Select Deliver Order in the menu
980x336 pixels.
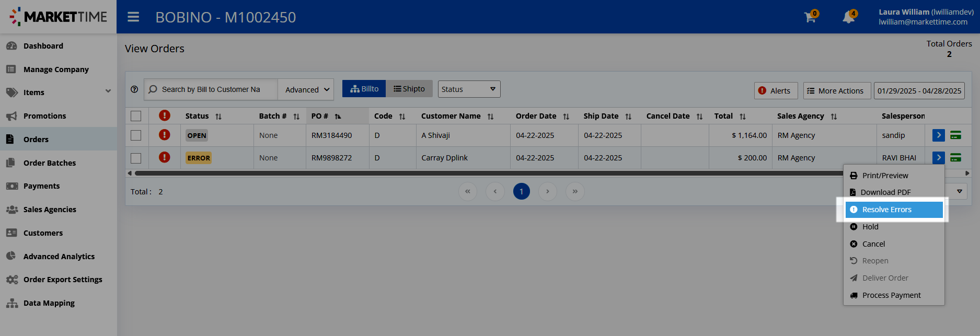pyautogui.click(x=894, y=278)
